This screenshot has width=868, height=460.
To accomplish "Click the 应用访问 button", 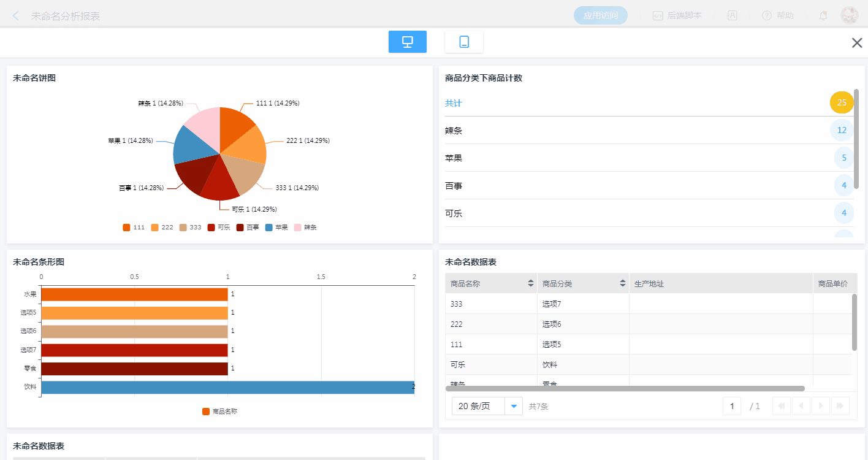I will (600, 16).
